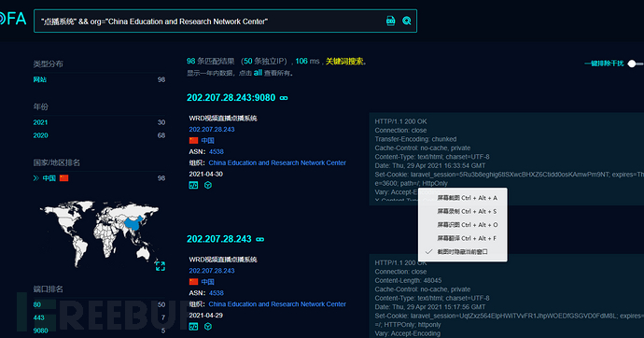644x338 pixels.
Task: Open the link icon beside 202.207.28.243 heading
Action: tap(260, 239)
